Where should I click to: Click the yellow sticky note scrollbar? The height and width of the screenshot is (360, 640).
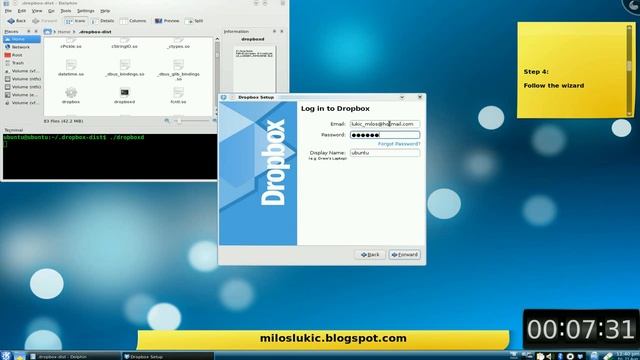point(629,70)
